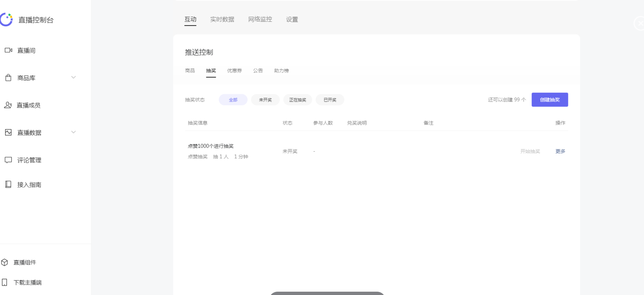
Task: Click the 直播数据 chart icon
Action: coord(8,132)
